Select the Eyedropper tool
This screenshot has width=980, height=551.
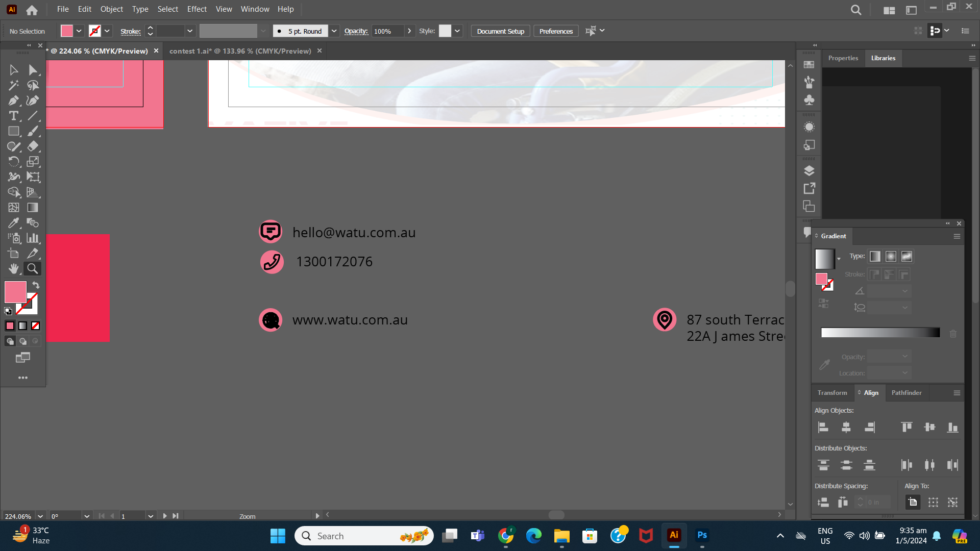tap(13, 223)
